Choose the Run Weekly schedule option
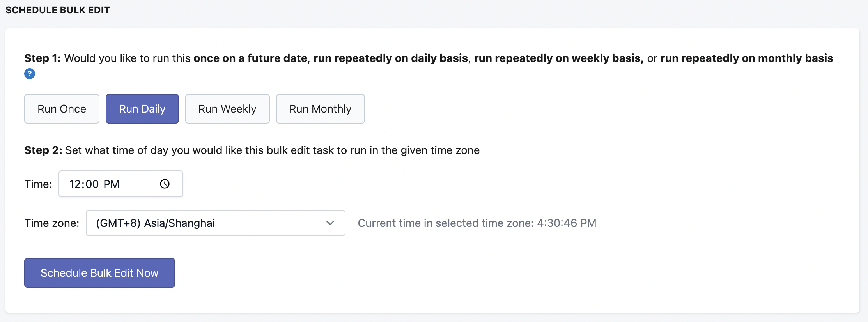Image resolution: width=868 pixels, height=322 pixels. 227,109
